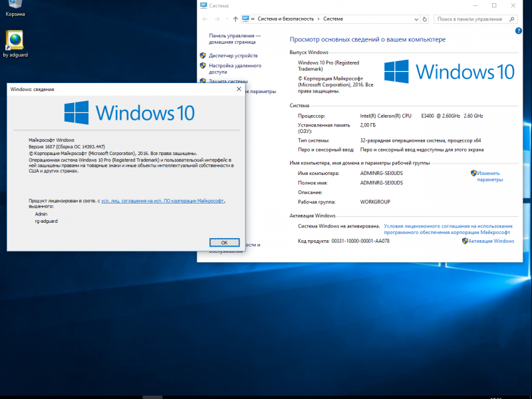Image resolution: width=532 pixels, height=399 pixels.
Task: Click the Windows 10 logo in Система window
Action: tap(450, 72)
